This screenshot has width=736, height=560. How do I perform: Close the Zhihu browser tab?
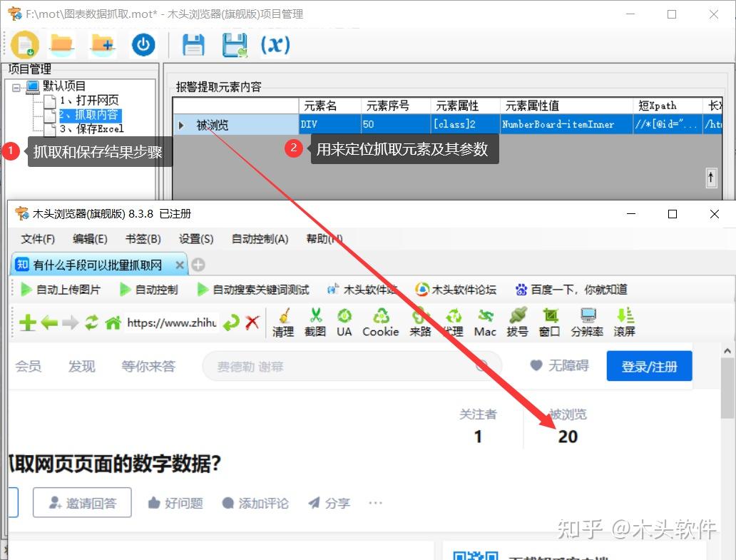[x=179, y=265]
